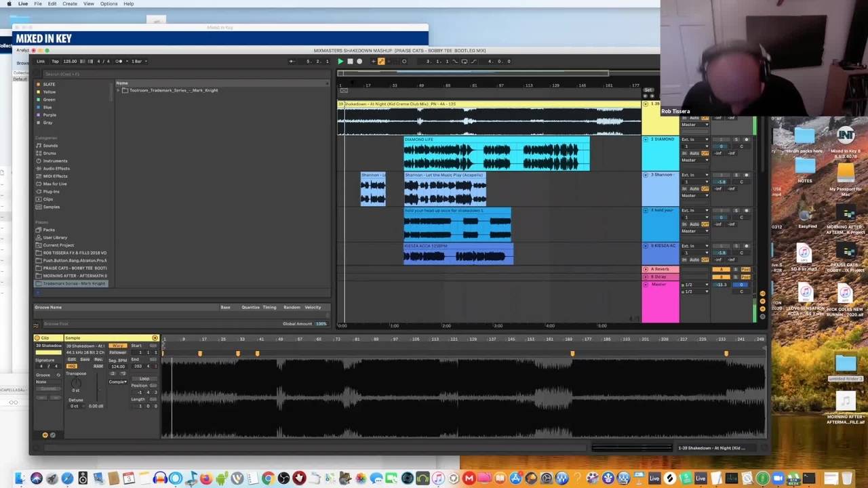Open Packs in Places

[49, 230]
